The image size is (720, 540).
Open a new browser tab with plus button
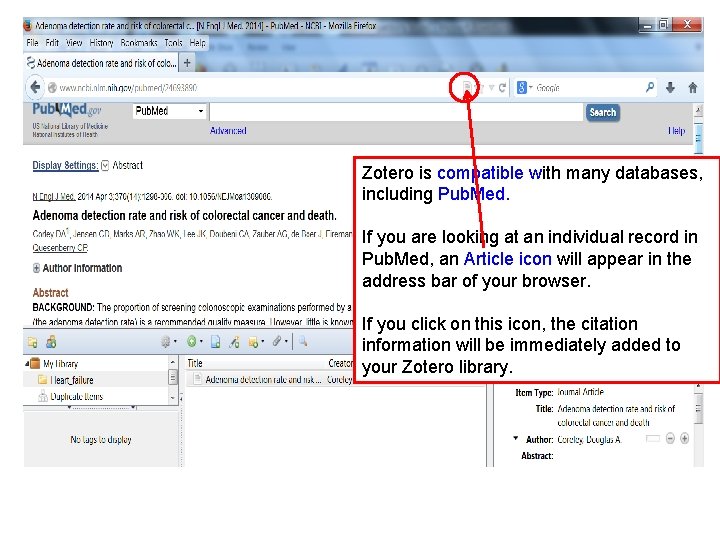[x=187, y=63]
